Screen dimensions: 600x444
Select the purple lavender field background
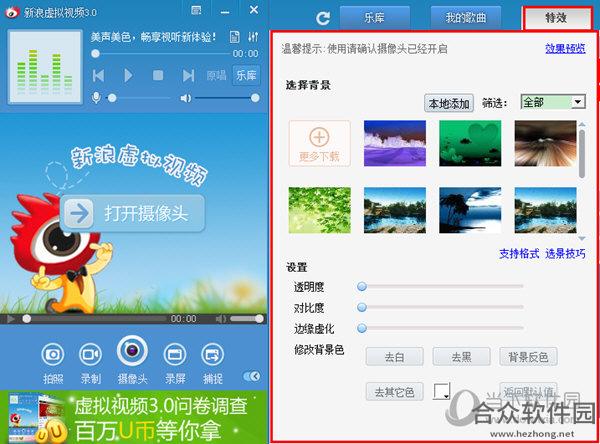pos(395,143)
